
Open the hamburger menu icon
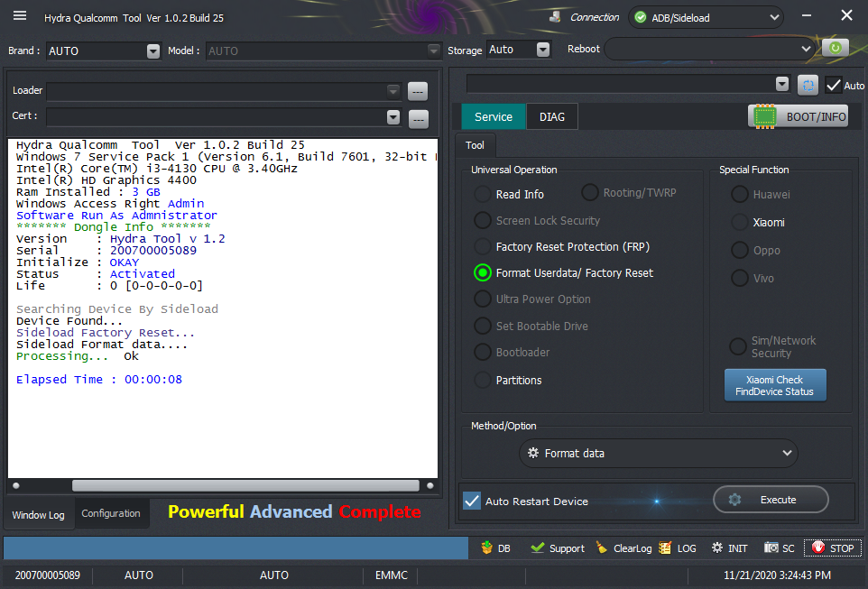[20, 15]
